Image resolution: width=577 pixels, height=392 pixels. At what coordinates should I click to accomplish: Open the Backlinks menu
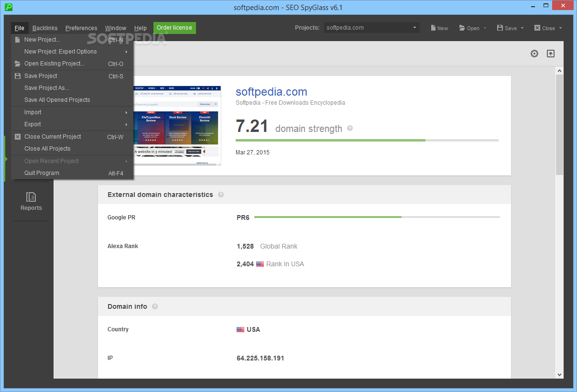click(x=45, y=28)
